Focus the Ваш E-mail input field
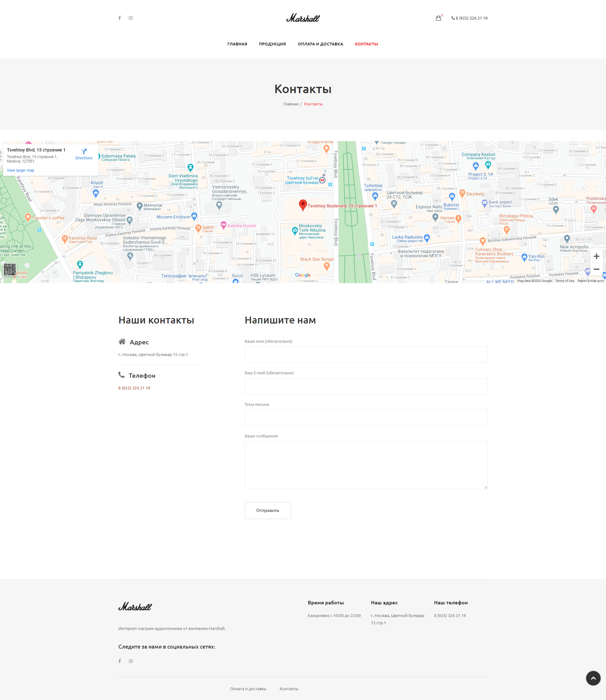This screenshot has height=700, width=606. point(366,386)
